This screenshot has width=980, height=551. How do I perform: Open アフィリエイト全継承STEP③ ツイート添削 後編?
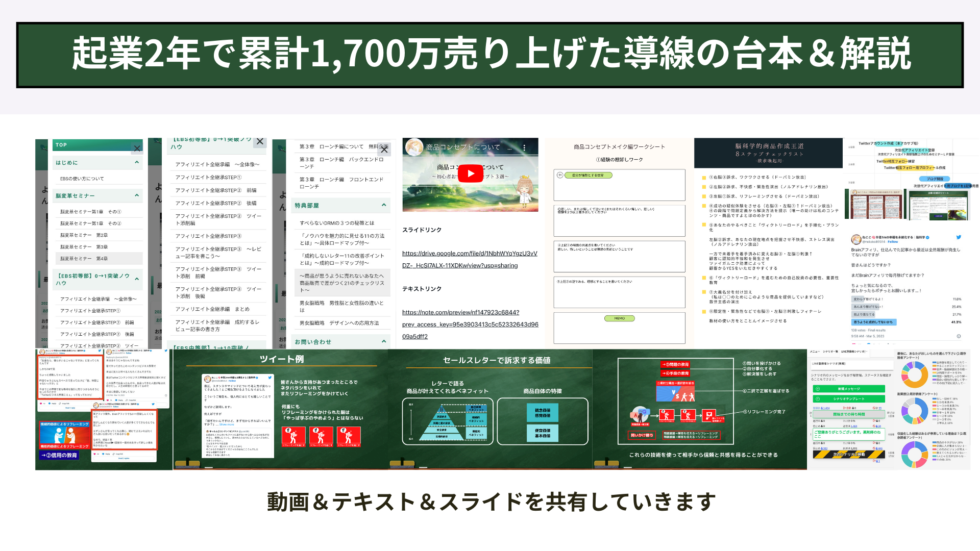tap(218, 292)
